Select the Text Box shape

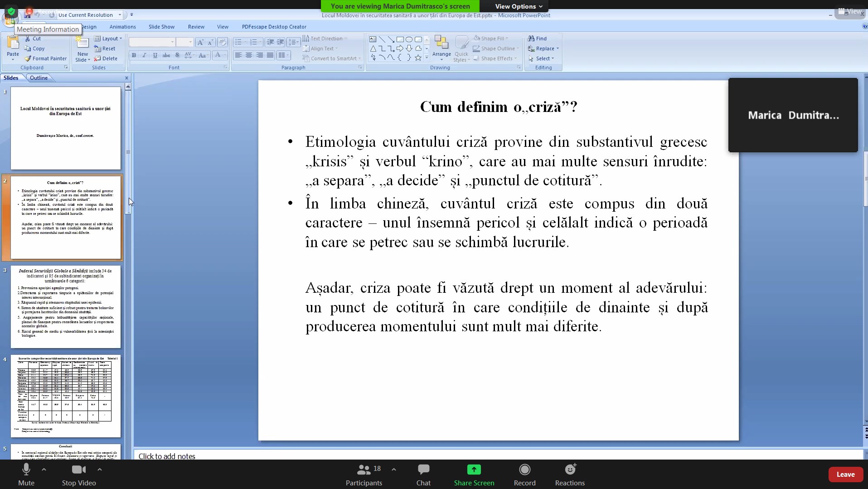pos(373,39)
